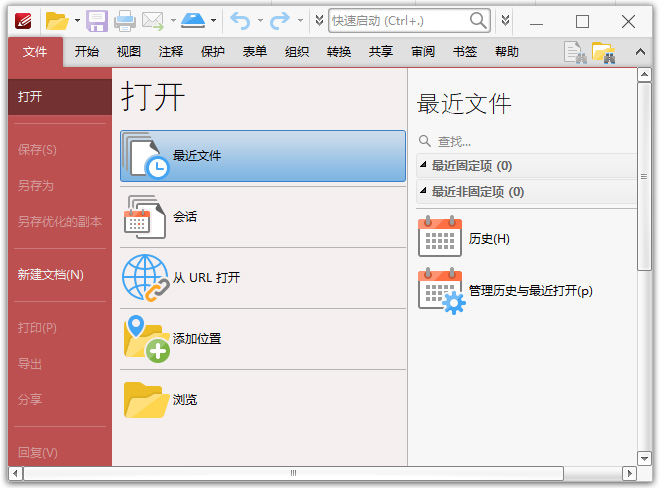Open the 文件 tab
The image size is (661, 488).
click(x=35, y=52)
